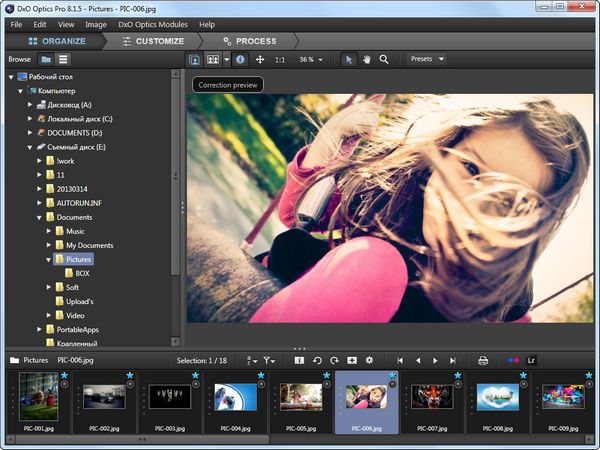Open the 36 % zoom level dropdown
Image resolution: width=600 pixels, height=450 pixels.
tap(312, 59)
